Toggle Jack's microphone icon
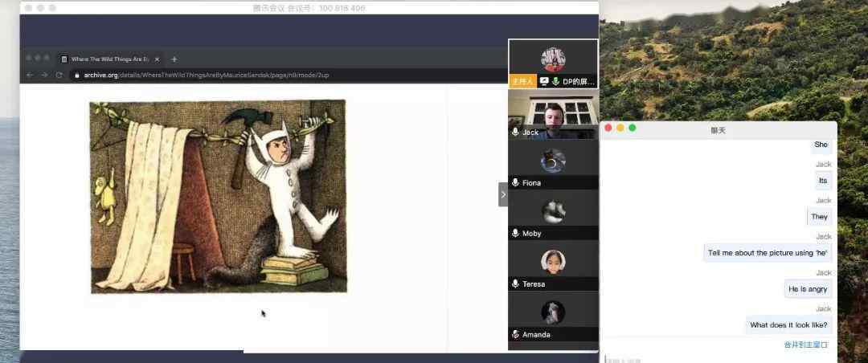 [515, 133]
